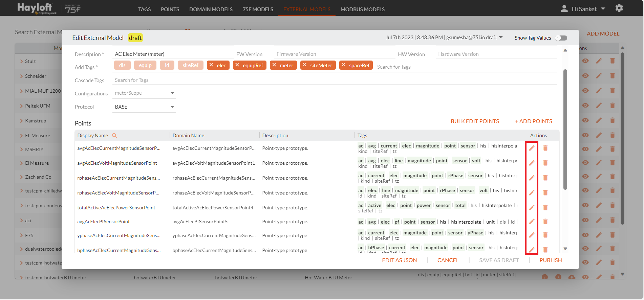The height and width of the screenshot is (300, 644).
Task: Open the meterScope Configurations dropdown
Action: pyautogui.click(x=144, y=93)
